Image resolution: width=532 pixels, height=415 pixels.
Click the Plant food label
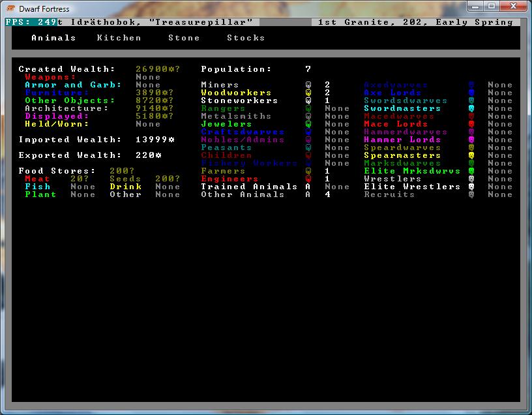tap(40, 194)
